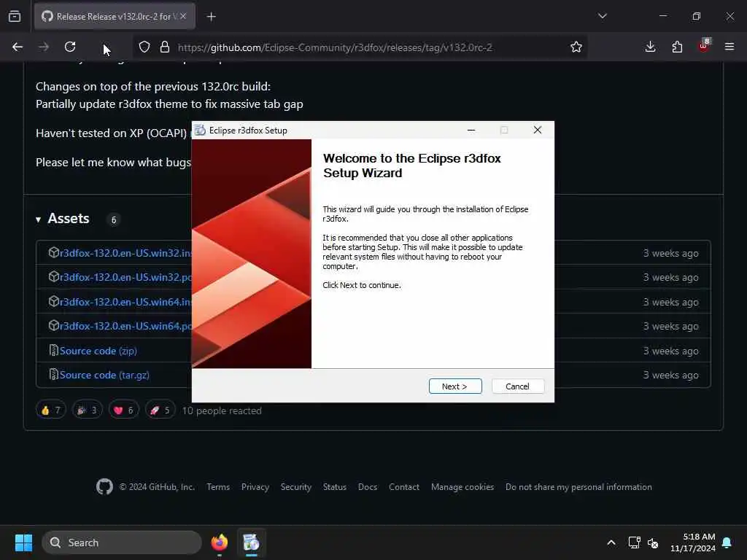Image resolution: width=747 pixels, height=560 pixels.
Task: Open the extensions puzzle icon
Action: click(x=677, y=47)
